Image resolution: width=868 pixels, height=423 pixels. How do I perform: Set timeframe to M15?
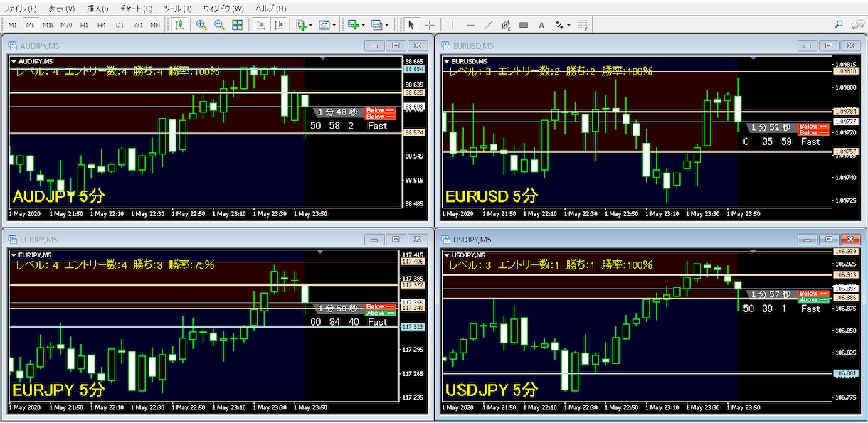tap(48, 25)
